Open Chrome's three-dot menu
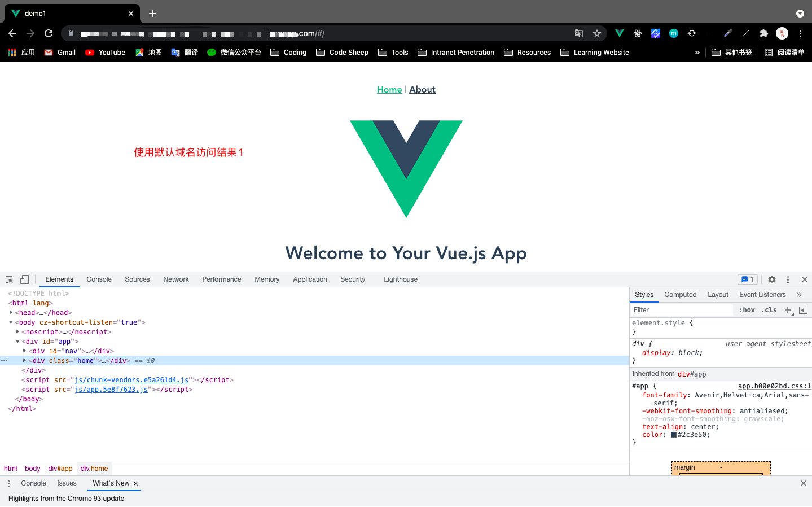812x507 pixels. point(800,33)
